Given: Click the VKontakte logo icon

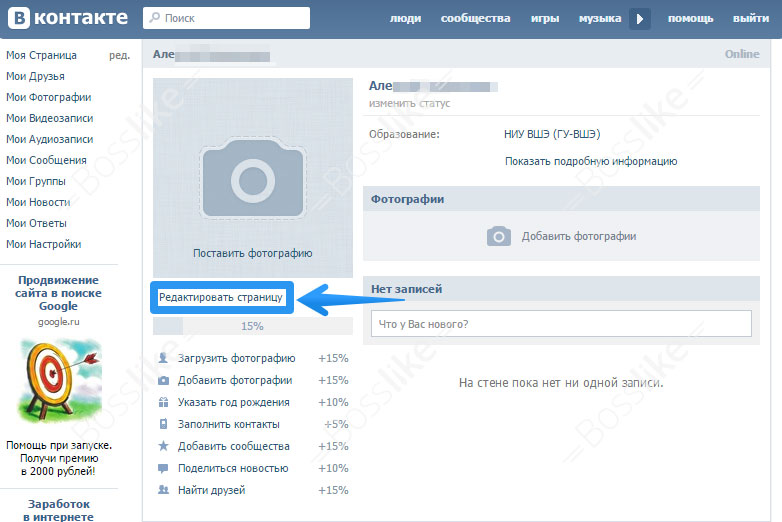Looking at the screenshot, I should [x=19, y=18].
